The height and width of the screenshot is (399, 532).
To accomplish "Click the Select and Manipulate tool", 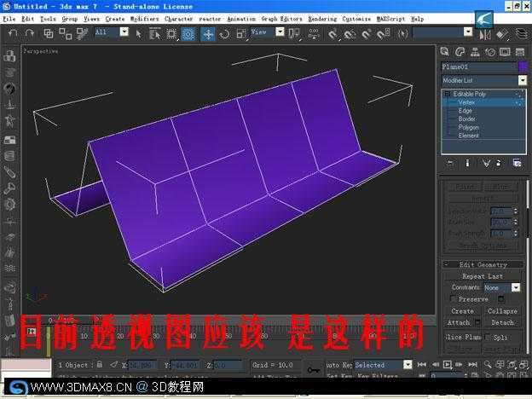I will (x=314, y=34).
